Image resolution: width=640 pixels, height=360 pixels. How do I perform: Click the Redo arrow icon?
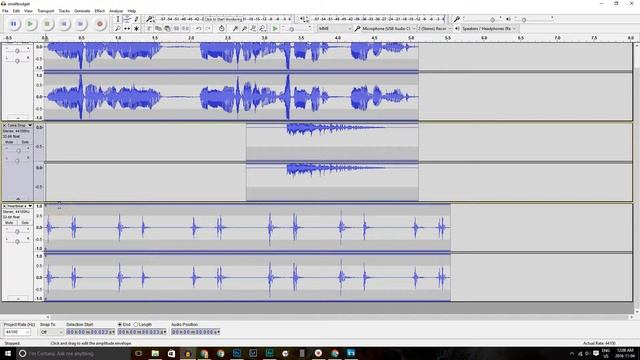point(208,29)
